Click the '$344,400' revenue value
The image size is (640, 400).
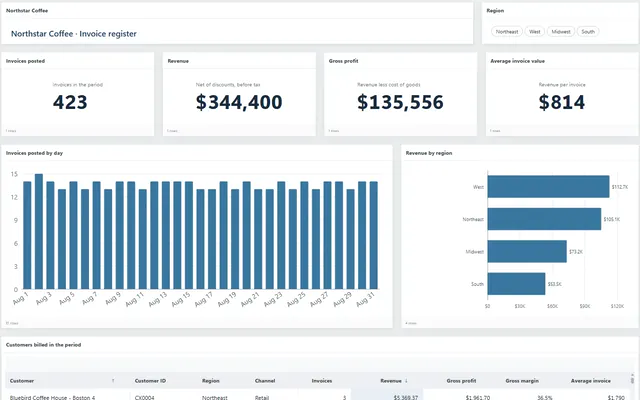239,102
